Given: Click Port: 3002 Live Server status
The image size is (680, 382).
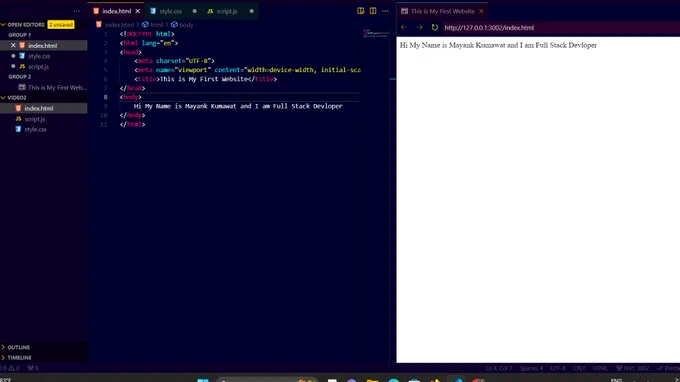Looking at the screenshot, I should pyautogui.click(x=633, y=369).
